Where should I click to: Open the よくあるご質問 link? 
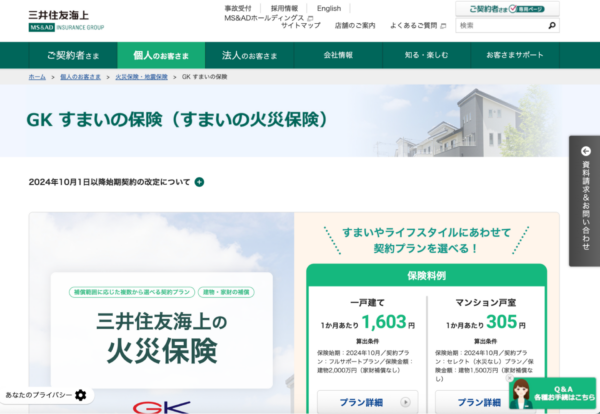coord(413,26)
